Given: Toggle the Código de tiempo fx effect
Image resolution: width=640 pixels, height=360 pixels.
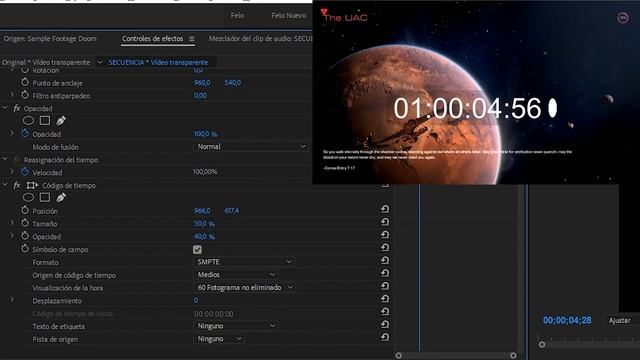Looking at the screenshot, I should [17, 185].
